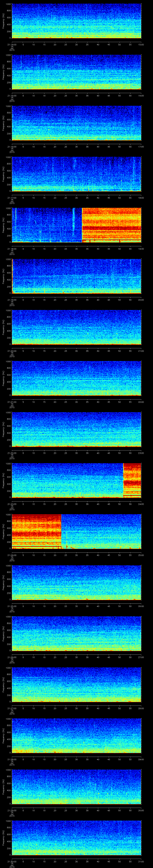This screenshot has width=153, height=868.
Task: Click the spectrogram panel starting at 21:28:00
Action: tap(77, 736)
